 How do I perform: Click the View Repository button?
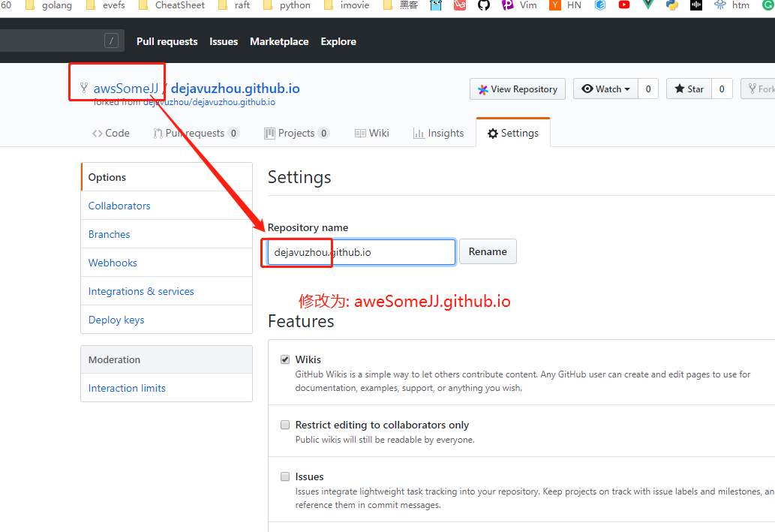tap(518, 89)
